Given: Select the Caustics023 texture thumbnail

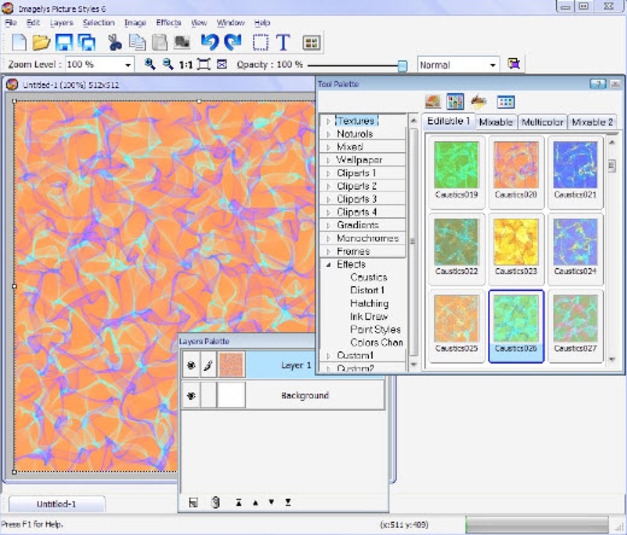Looking at the screenshot, I should pos(517,244).
